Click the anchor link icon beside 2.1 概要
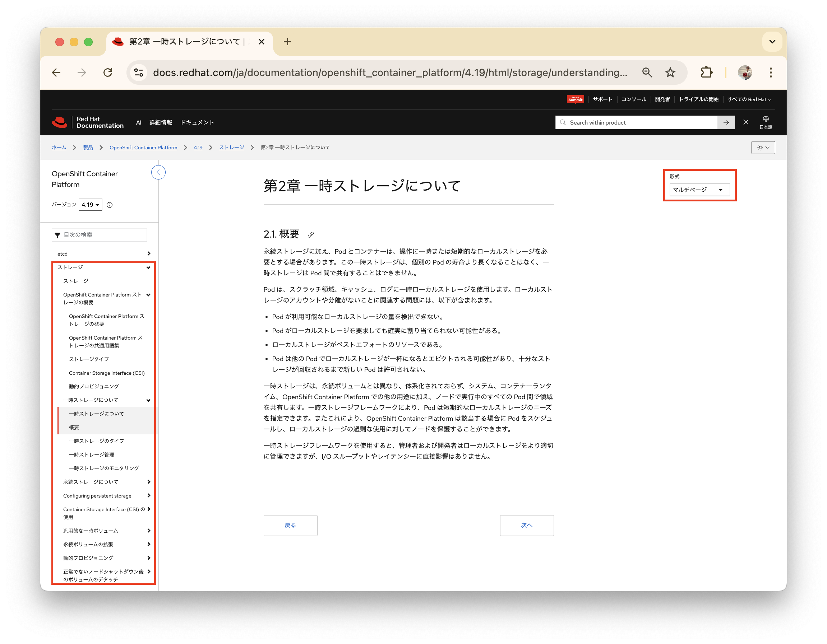Image resolution: width=827 pixels, height=644 pixels. [310, 234]
